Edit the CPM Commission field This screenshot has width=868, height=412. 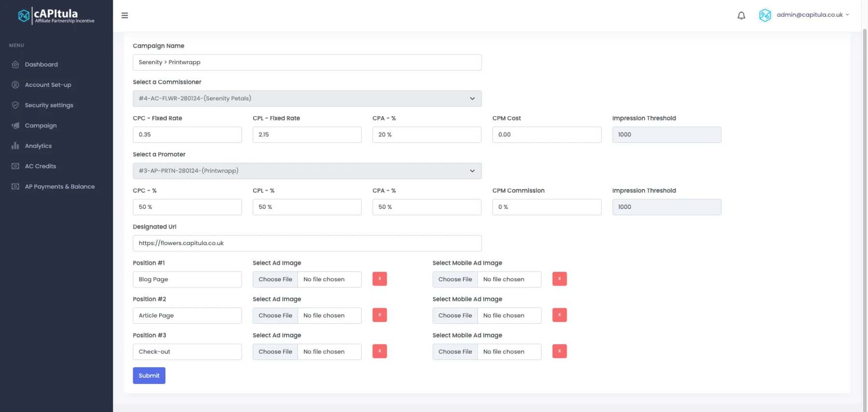[547, 207]
